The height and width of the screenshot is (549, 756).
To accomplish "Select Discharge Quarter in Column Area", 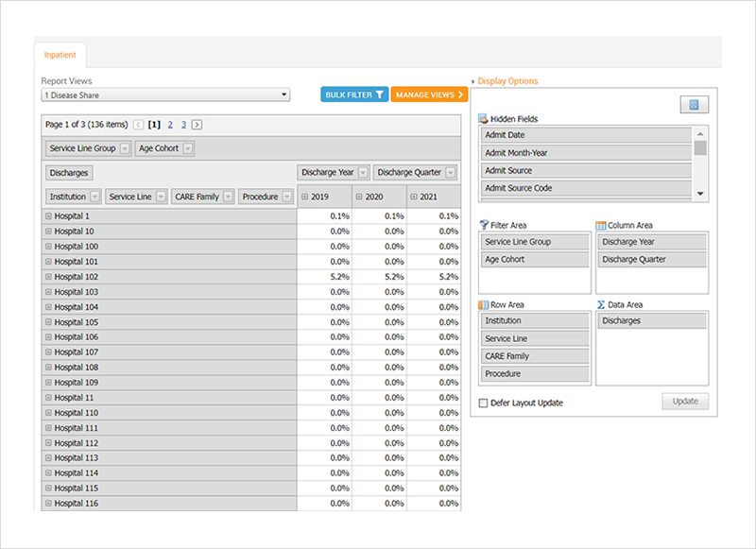I will tap(652, 259).
